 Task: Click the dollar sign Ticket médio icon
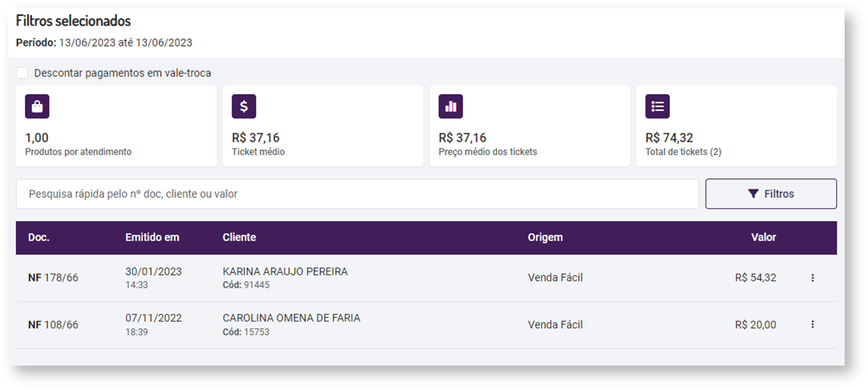244,106
